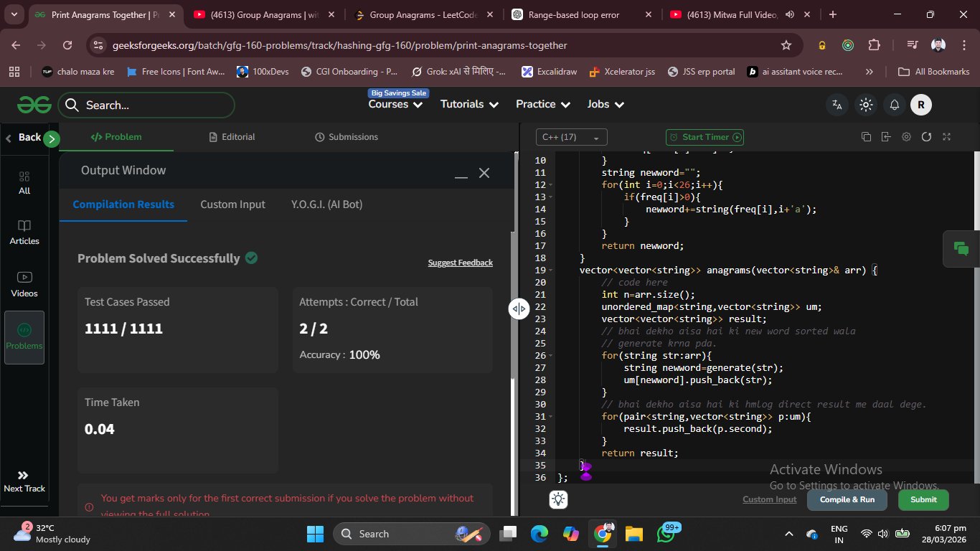Select the Custom Input tab
The width and height of the screenshot is (980, 551).
click(x=232, y=204)
